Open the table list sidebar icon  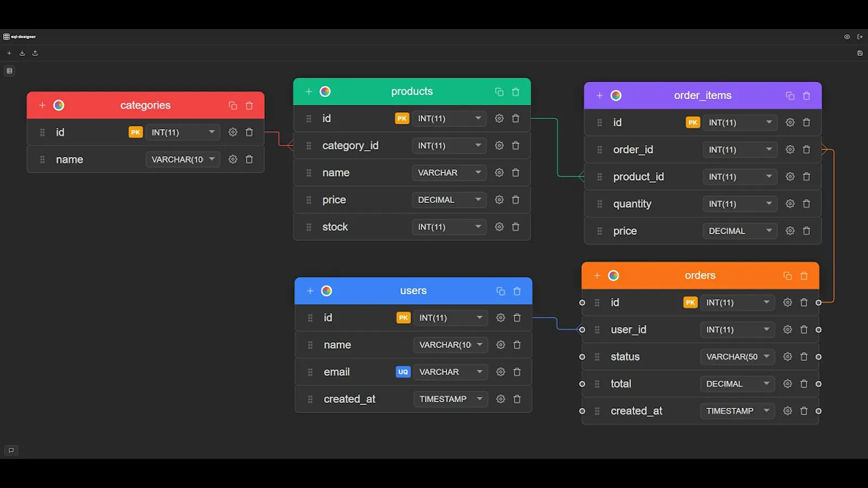click(x=9, y=70)
